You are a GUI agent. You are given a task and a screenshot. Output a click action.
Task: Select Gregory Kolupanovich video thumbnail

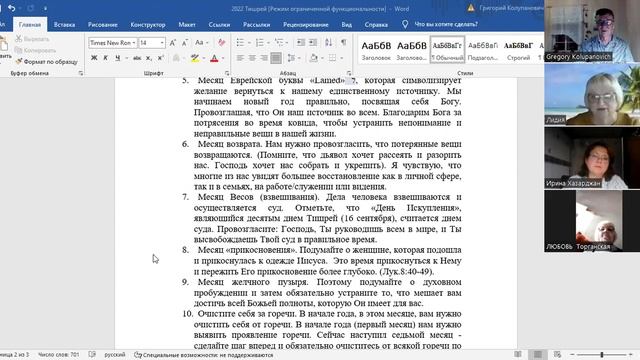click(x=592, y=31)
